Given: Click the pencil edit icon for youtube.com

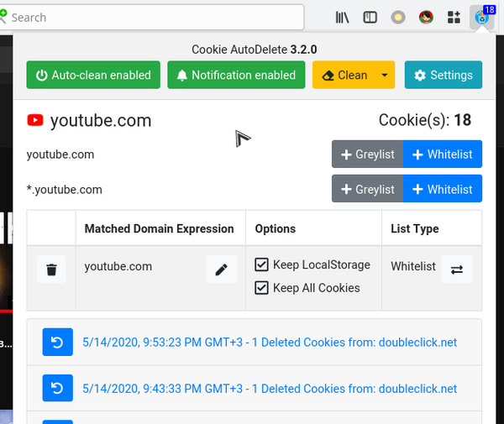Looking at the screenshot, I should tap(221, 270).
